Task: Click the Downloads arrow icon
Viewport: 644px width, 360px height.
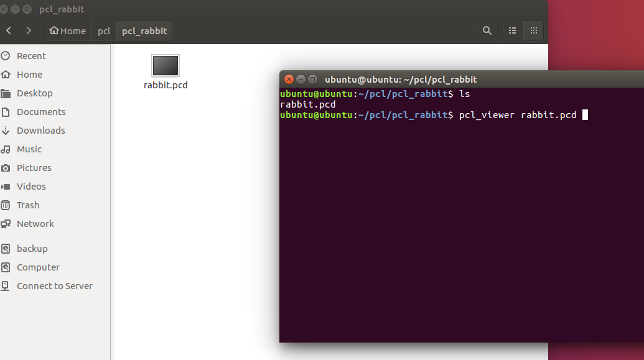Action: [x=6, y=131]
